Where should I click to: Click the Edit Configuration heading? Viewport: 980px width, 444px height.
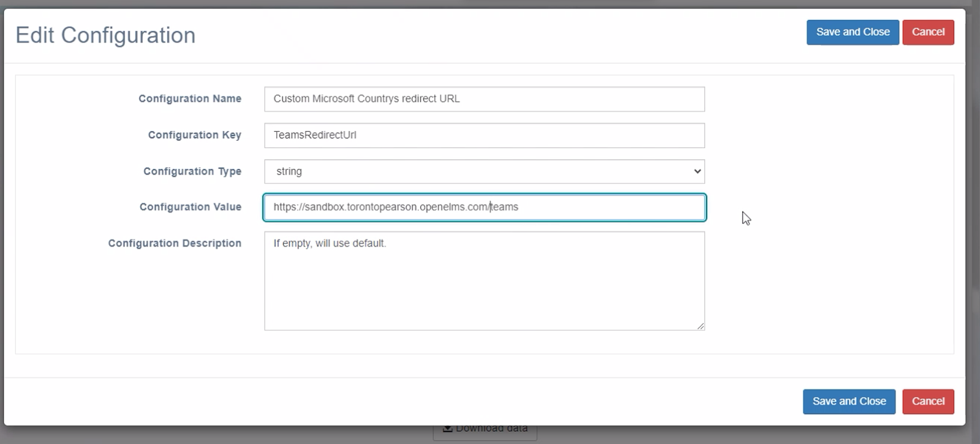(105, 36)
